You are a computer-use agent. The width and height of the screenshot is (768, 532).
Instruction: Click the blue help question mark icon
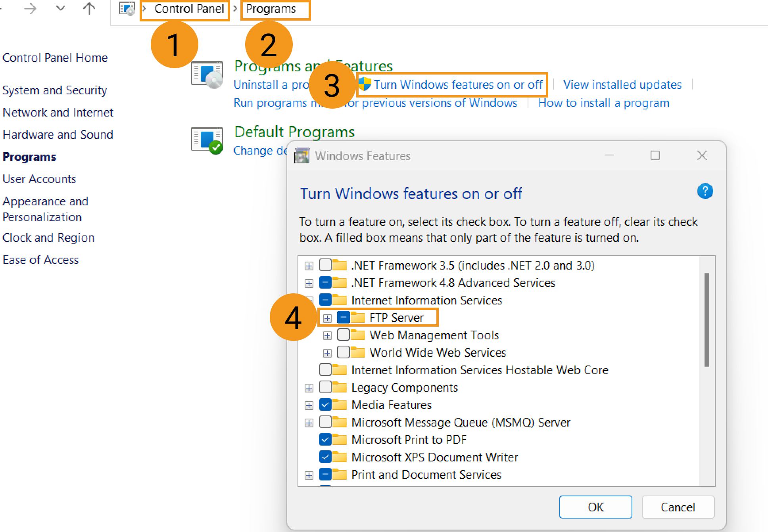pos(705,191)
